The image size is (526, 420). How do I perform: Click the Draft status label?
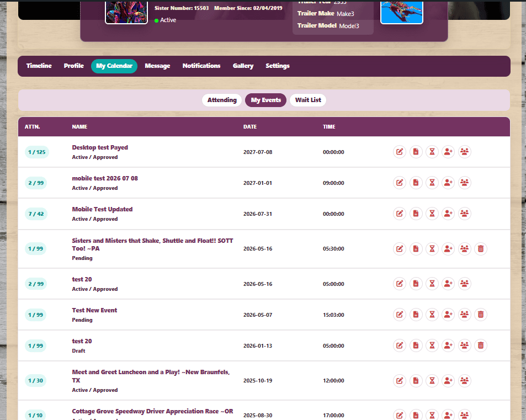tap(78, 351)
